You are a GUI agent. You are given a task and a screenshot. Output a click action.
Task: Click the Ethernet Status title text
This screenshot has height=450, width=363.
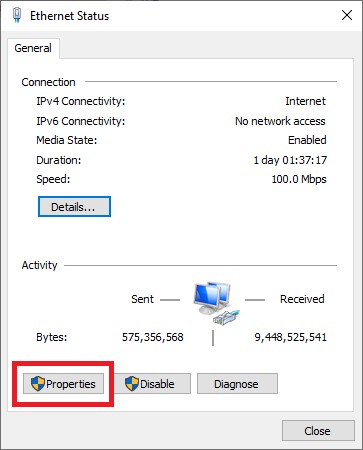click(x=70, y=16)
